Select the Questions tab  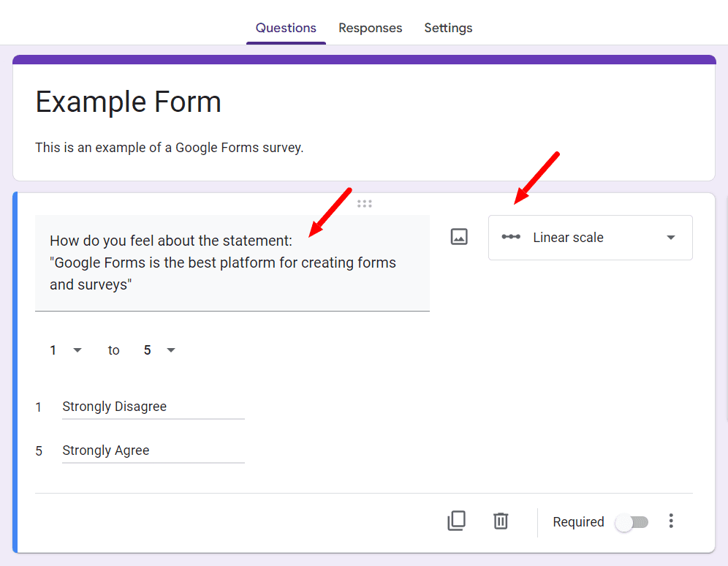click(286, 28)
